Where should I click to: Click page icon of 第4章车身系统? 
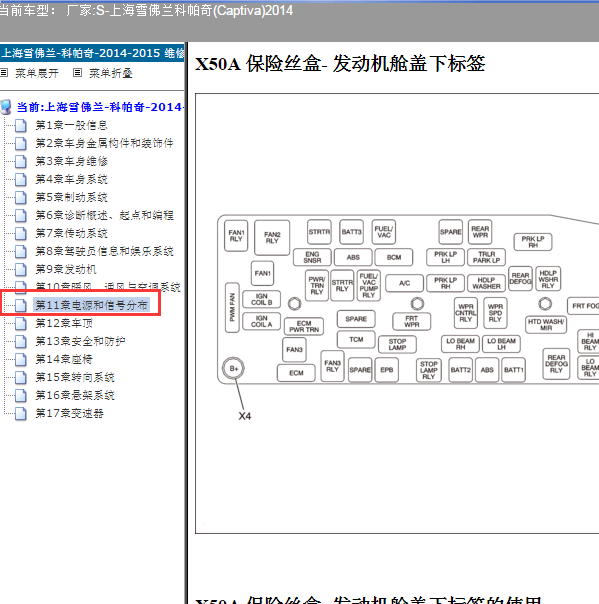pos(21,179)
